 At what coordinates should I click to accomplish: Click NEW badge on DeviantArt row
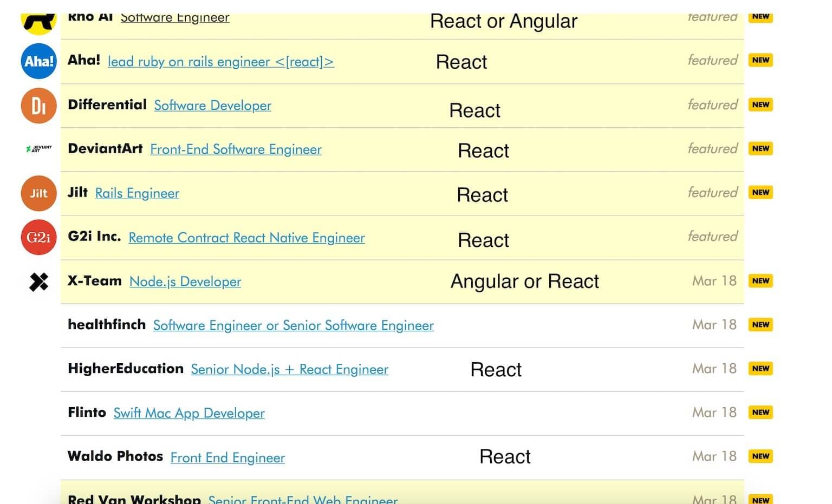(760, 148)
